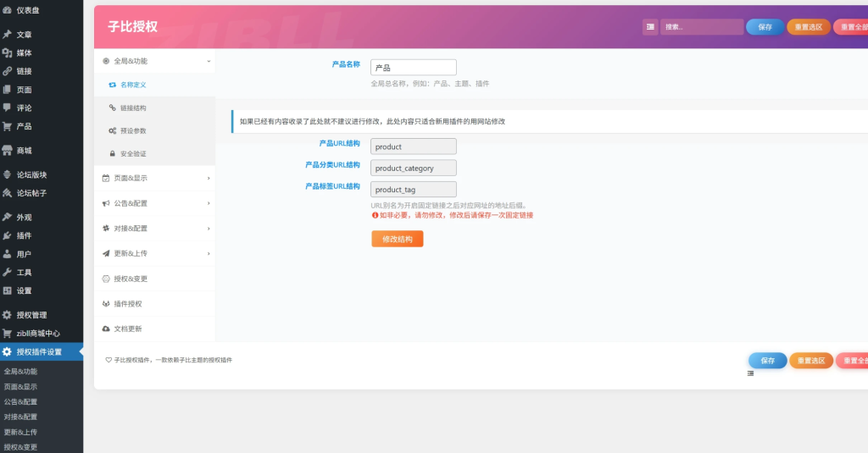Click the 插件 plug icon
Screen dimensions: 868x453
point(7,235)
